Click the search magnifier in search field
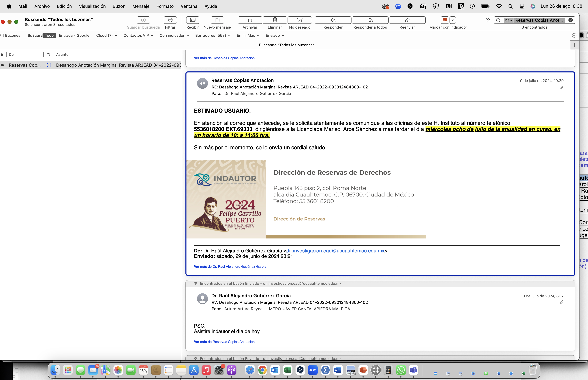 499,20
